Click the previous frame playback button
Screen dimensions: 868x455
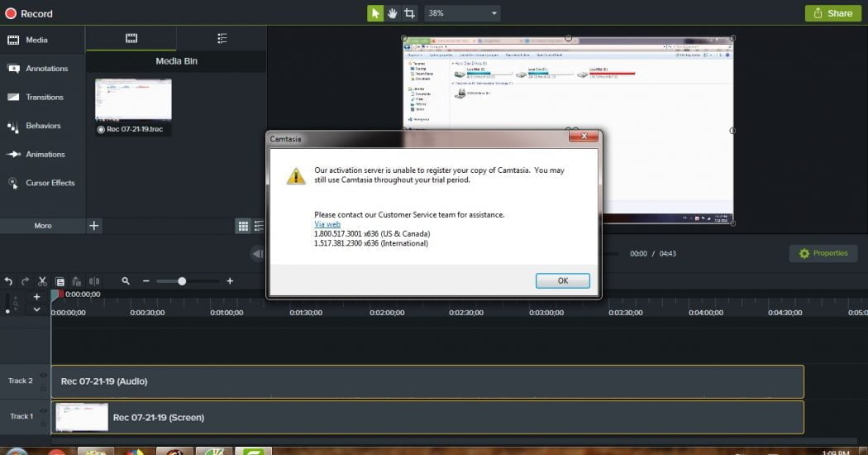point(257,254)
